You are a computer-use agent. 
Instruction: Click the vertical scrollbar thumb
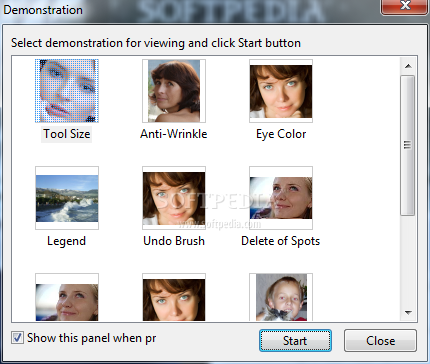pos(408,145)
